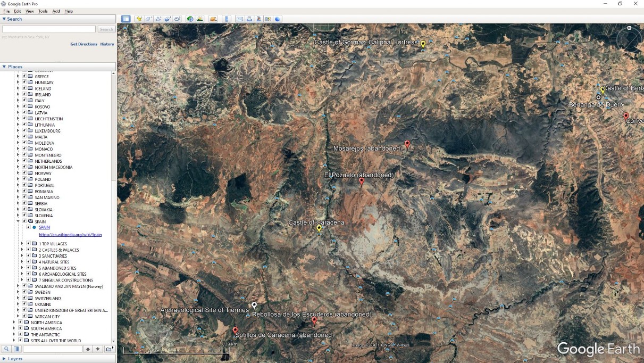Screen dimensions: 644x363
Task: Expand the Layers panel
Action: tap(4, 359)
